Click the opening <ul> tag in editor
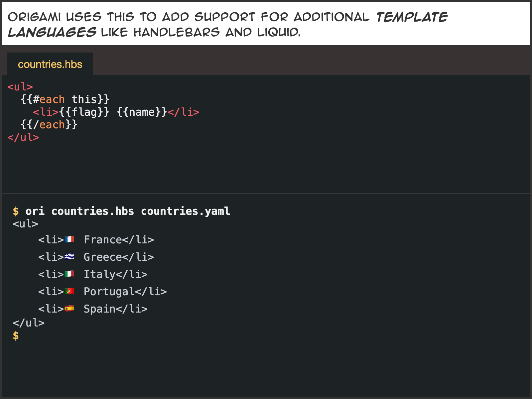The width and height of the screenshot is (532, 399). (20, 87)
